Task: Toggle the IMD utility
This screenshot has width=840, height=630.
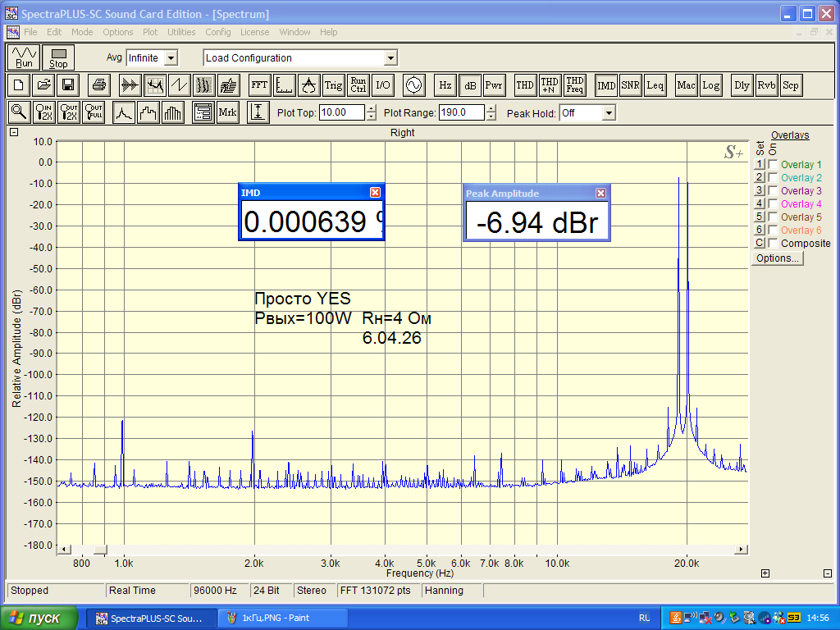Action: pyautogui.click(x=606, y=85)
